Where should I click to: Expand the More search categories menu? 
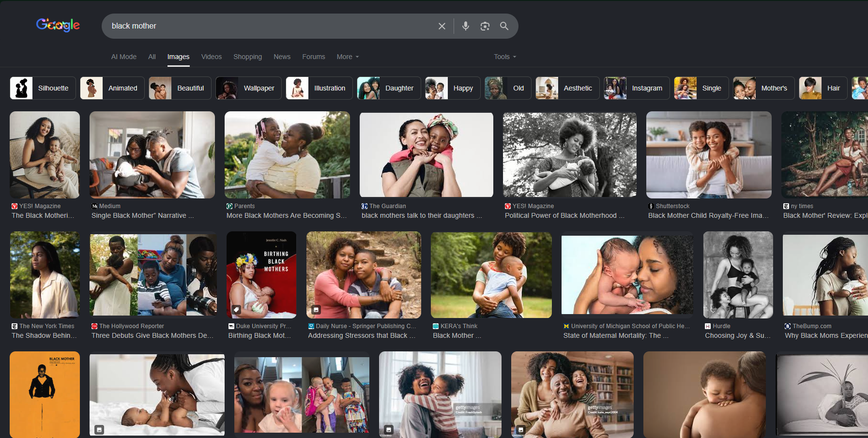348,57
